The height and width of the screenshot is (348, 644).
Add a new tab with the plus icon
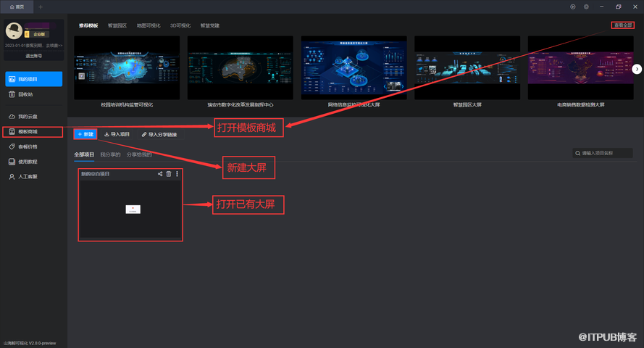(x=41, y=7)
